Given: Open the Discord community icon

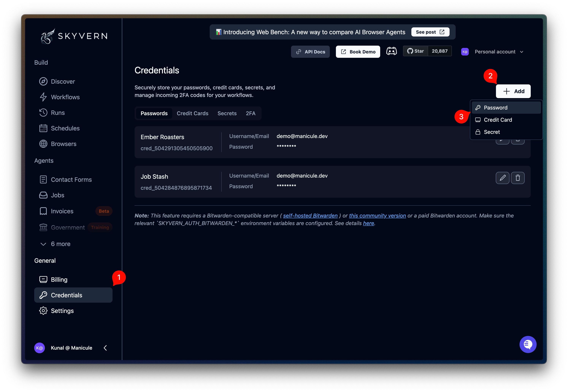Looking at the screenshot, I should [391, 51].
